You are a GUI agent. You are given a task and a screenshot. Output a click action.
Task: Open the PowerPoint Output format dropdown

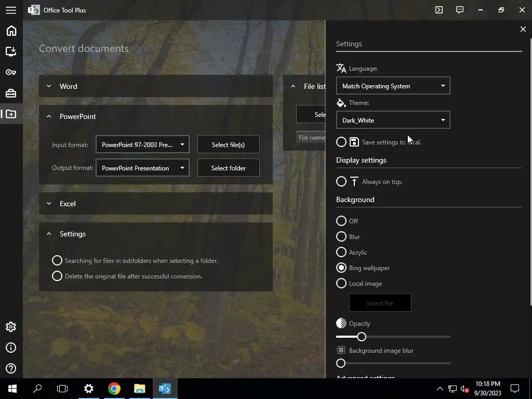(x=142, y=168)
